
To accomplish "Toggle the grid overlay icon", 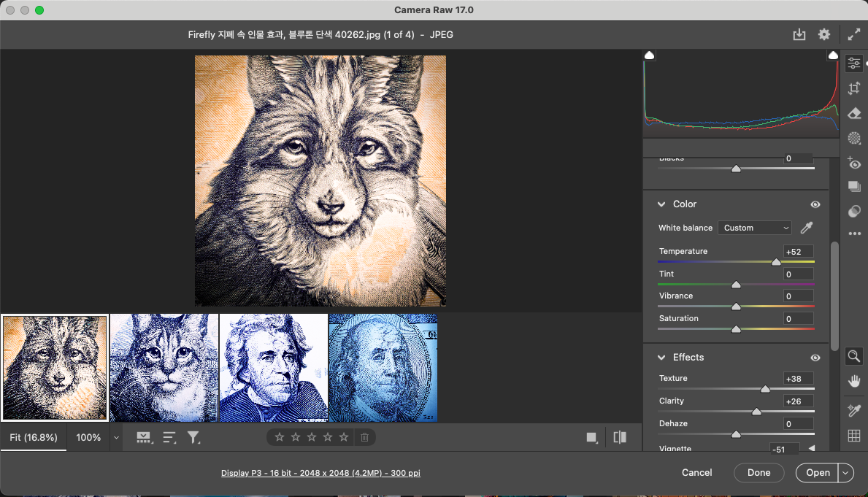I will click(854, 436).
